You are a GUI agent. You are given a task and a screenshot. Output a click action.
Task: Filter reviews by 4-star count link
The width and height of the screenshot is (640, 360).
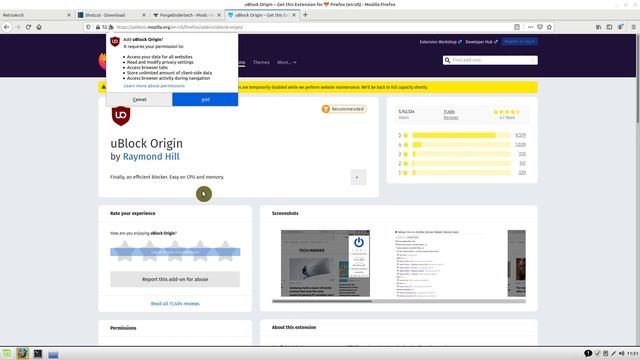click(x=520, y=144)
